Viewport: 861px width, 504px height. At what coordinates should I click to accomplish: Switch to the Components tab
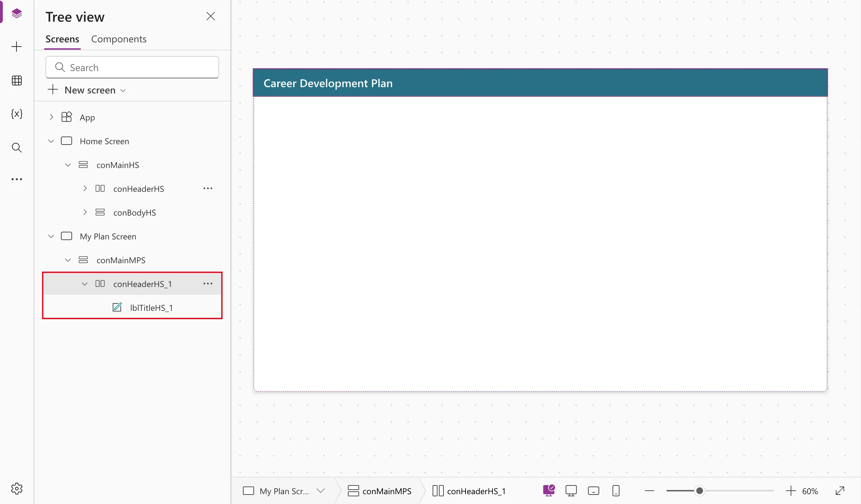click(x=119, y=39)
